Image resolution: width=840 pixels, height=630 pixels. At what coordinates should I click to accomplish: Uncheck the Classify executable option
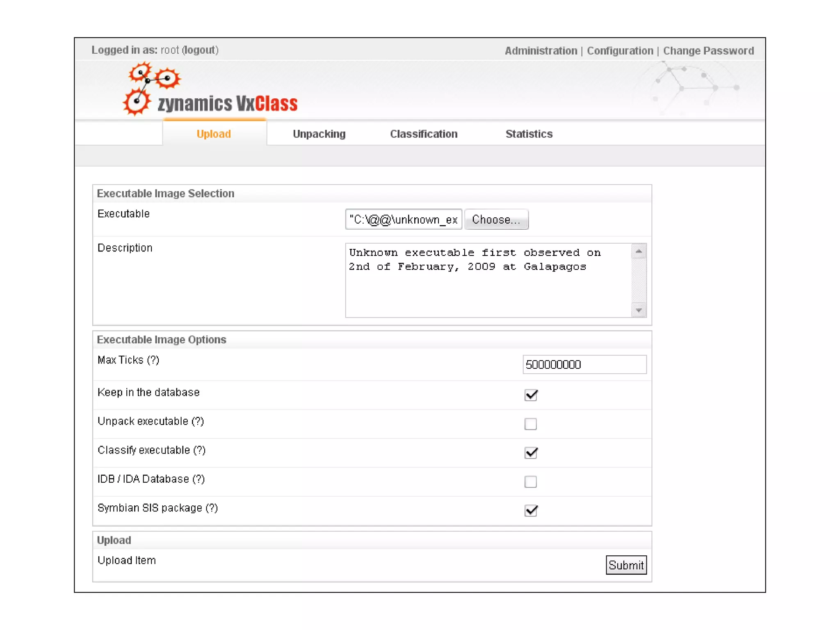pyautogui.click(x=531, y=453)
